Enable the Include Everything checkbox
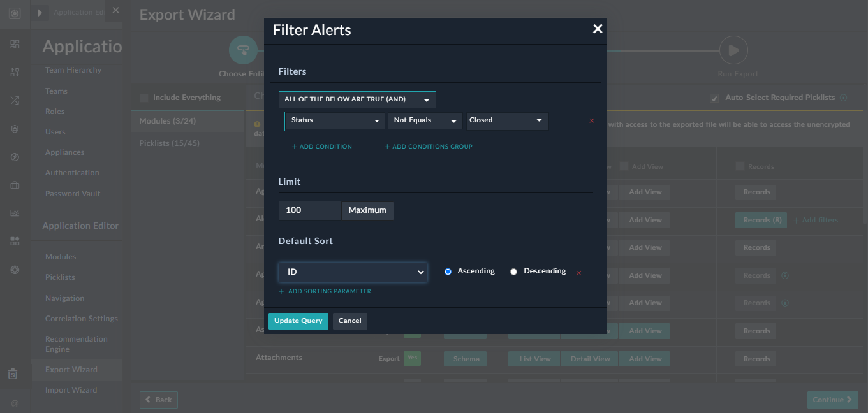Viewport: 868px width, 413px height. pos(143,97)
